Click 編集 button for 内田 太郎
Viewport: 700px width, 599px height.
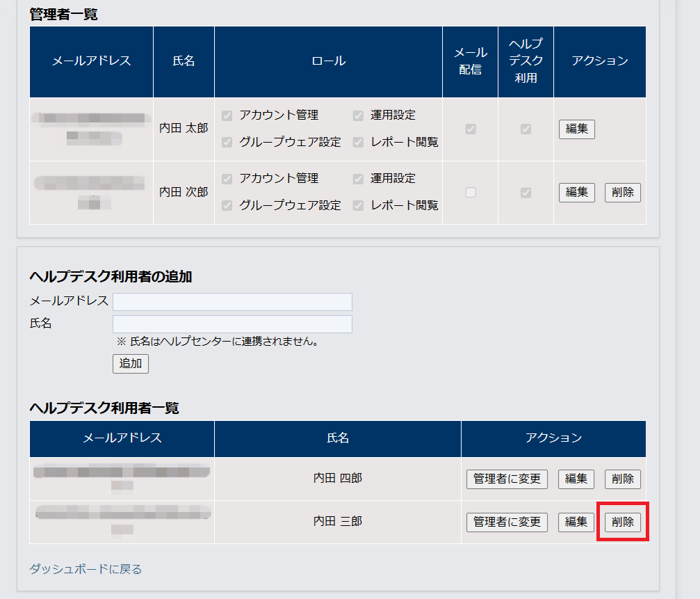tap(576, 129)
